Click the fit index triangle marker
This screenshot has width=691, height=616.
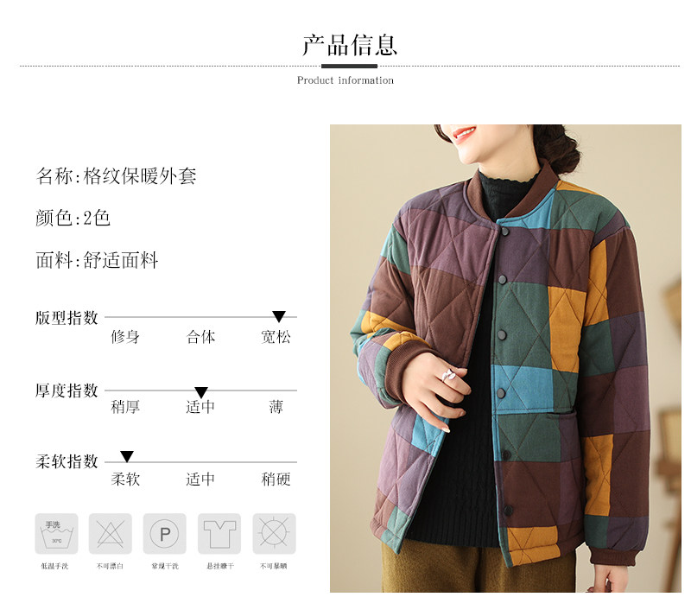[x=279, y=316]
